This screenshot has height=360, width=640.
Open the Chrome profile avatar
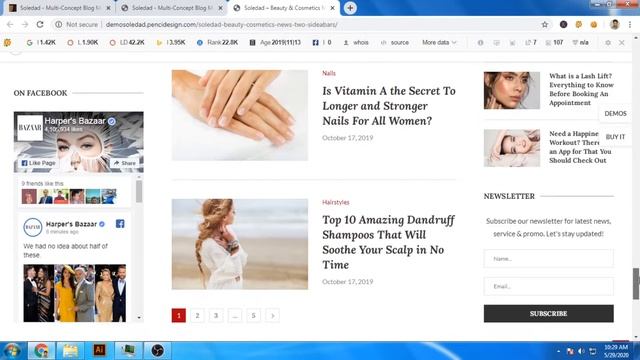tap(615, 24)
